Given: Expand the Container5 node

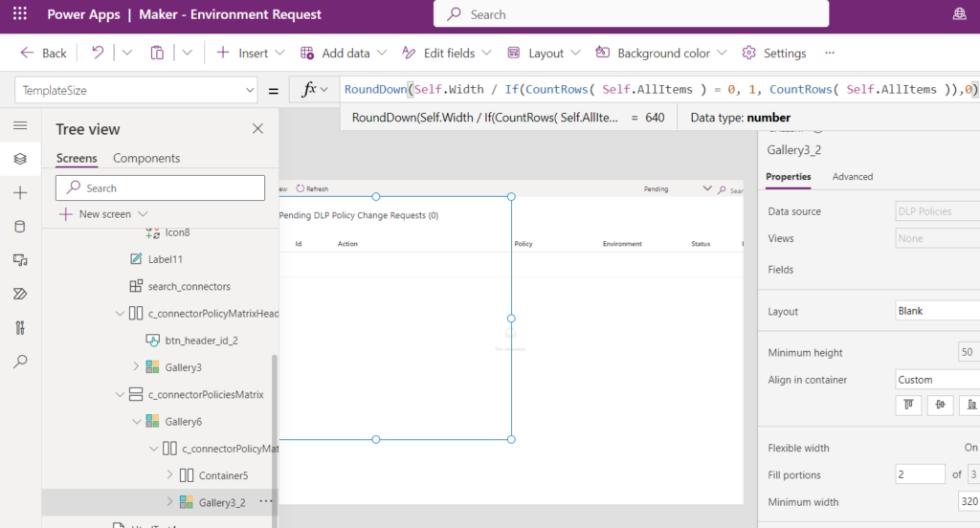Looking at the screenshot, I should (x=170, y=474).
